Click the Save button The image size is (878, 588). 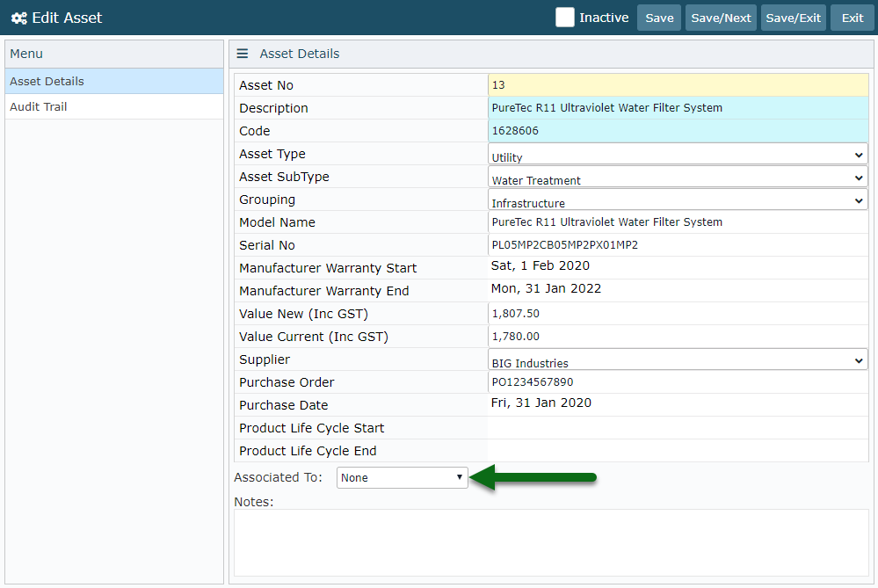tap(659, 18)
